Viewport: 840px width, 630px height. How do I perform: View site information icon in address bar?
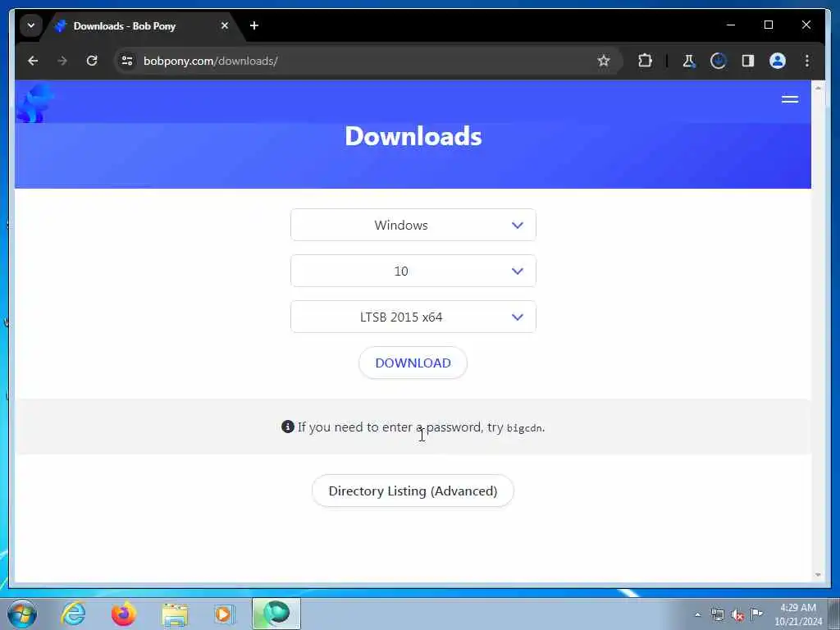127,61
